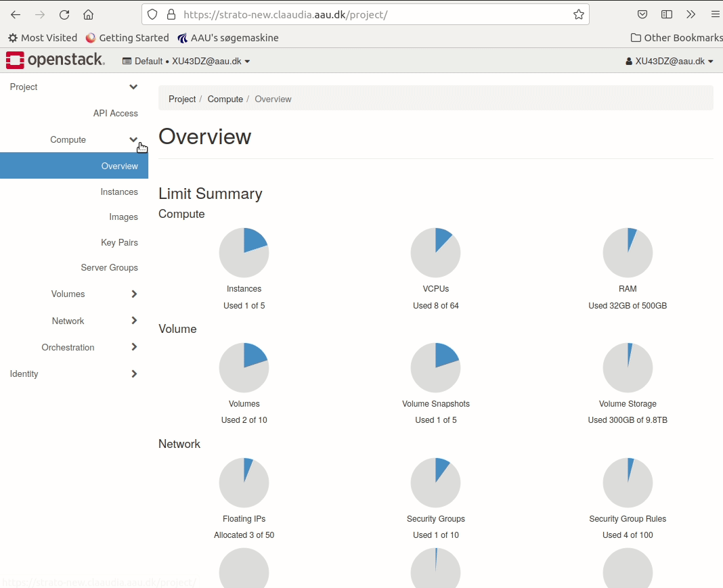
Task: Bookmark this page with the star icon
Action: click(578, 14)
